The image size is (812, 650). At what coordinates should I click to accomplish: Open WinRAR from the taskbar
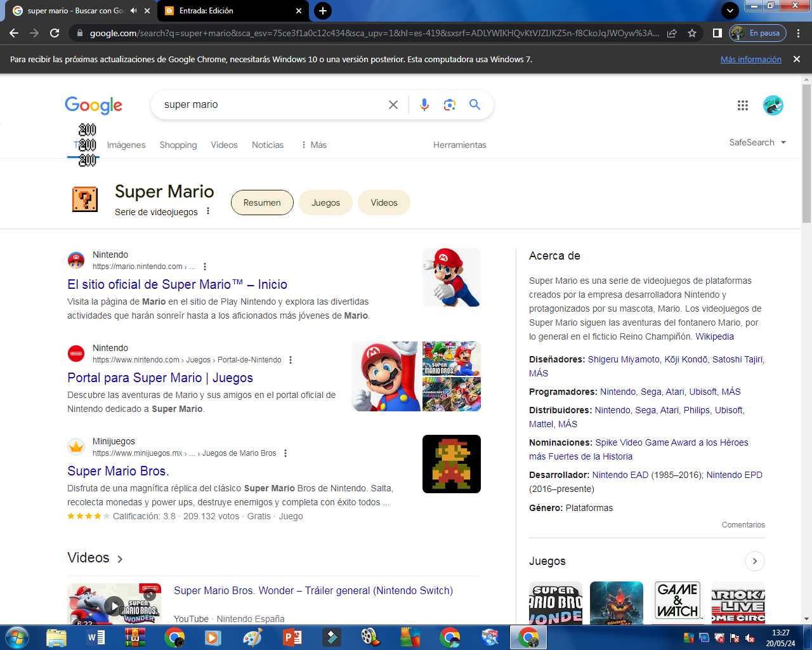(135, 637)
